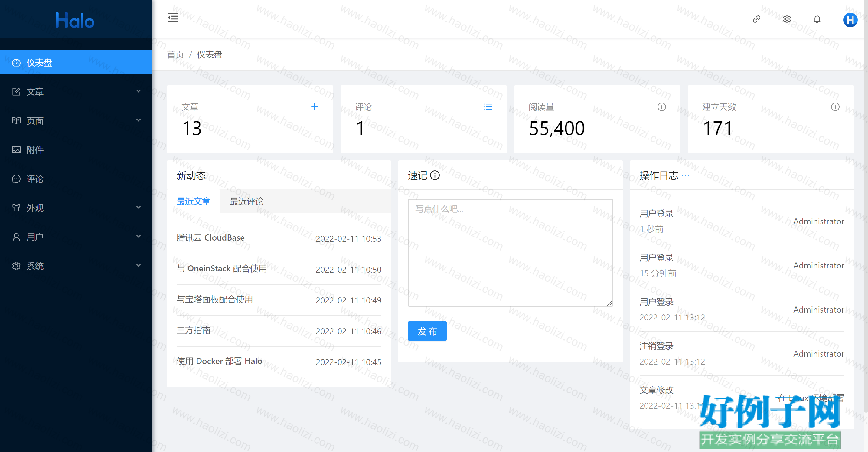Viewport: 868px width, 452px height.
Task: Click the 操作日志 card title
Action: [x=658, y=175]
